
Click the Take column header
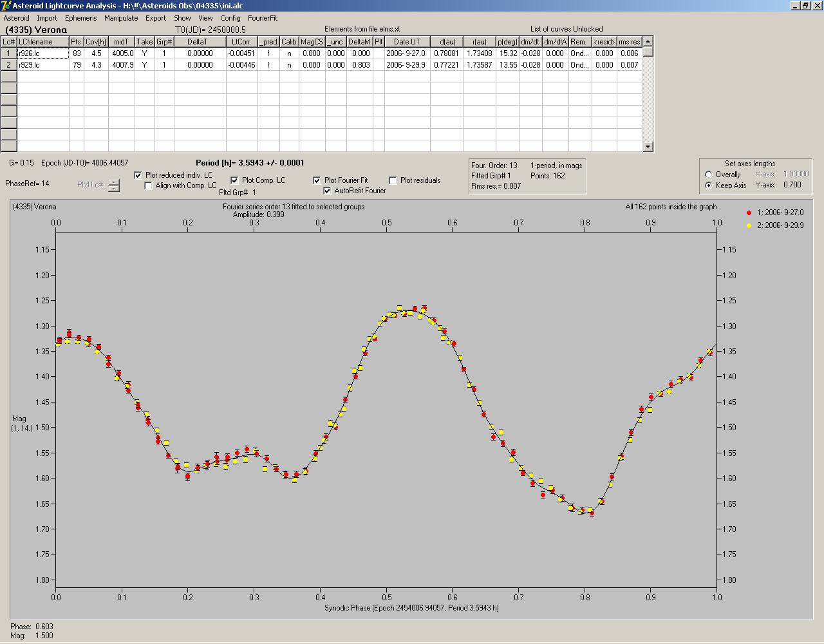pyautogui.click(x=145, y=42)
